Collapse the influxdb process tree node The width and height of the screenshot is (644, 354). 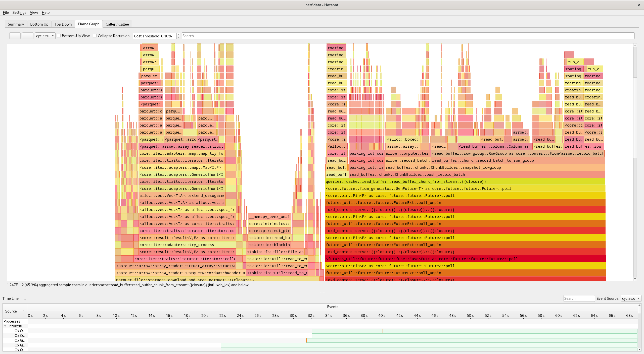(x=5, y=326)
